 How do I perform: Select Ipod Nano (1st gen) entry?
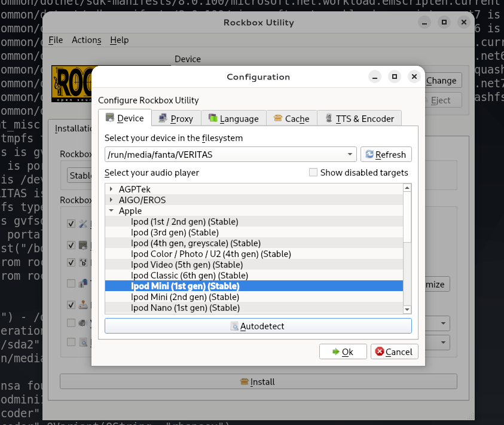[185, 308]
